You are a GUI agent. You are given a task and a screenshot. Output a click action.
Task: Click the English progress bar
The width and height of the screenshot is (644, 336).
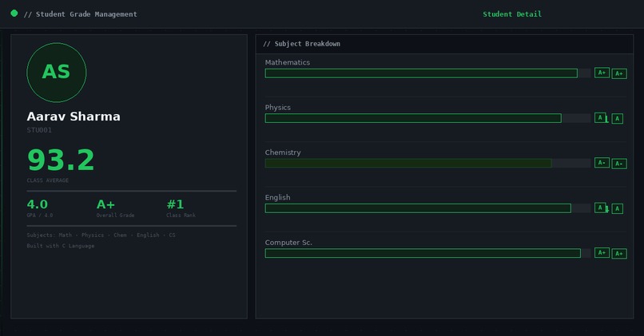point(428,208)
